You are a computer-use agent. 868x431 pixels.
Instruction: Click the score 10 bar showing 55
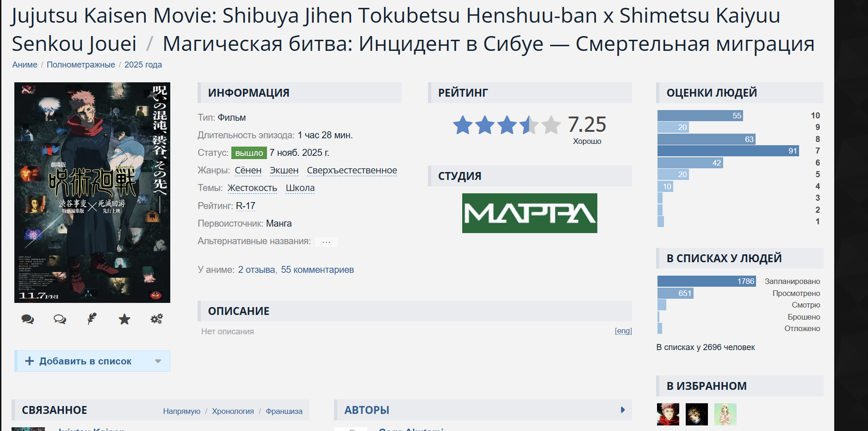point(701,116)
